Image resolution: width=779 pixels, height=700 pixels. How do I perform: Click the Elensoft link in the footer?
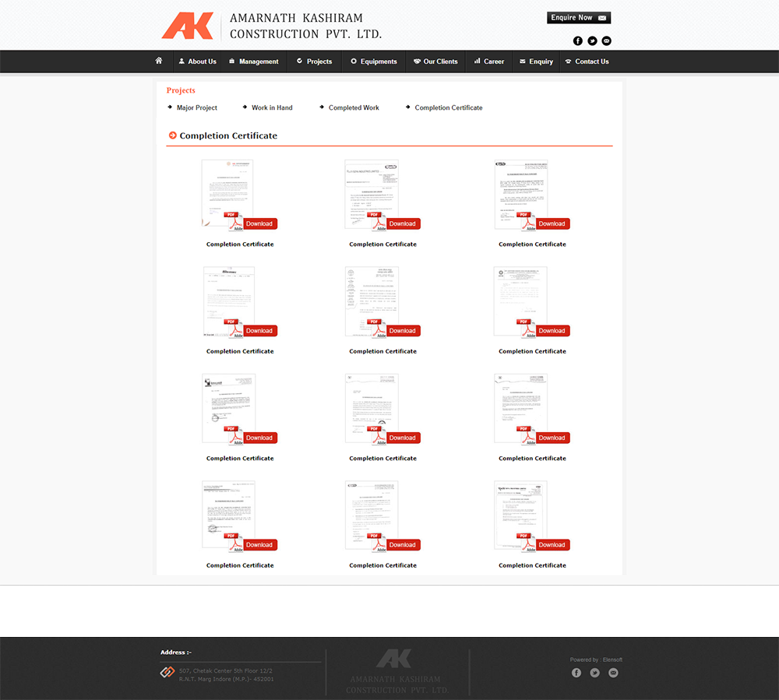pyautogui.click(x=612, y=660)
